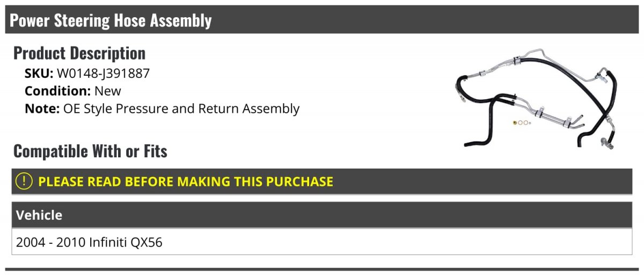
Task: Click the "Compatible With or Fits" heading
Action: [x=90, y=151]
